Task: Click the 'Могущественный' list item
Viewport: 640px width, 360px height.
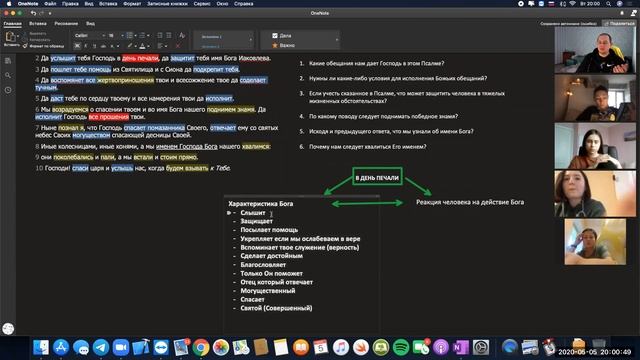Action: 268,291
